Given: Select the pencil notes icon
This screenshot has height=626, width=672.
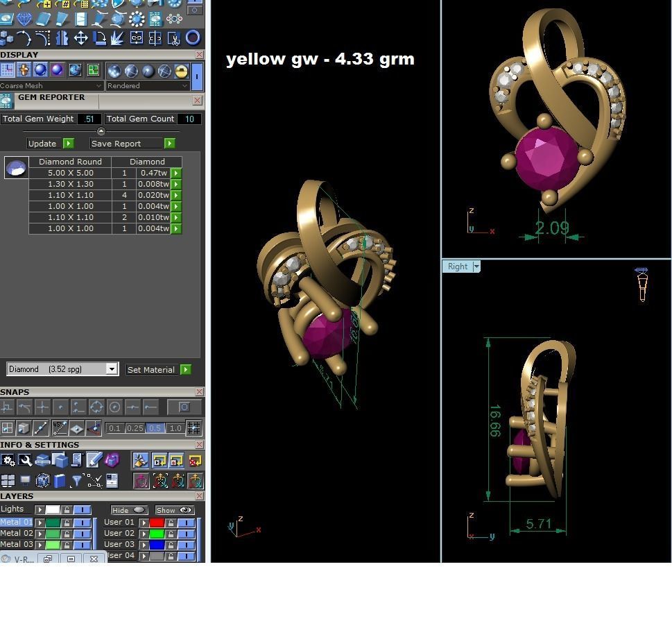Looking at the screenshot, I should 94,461.
